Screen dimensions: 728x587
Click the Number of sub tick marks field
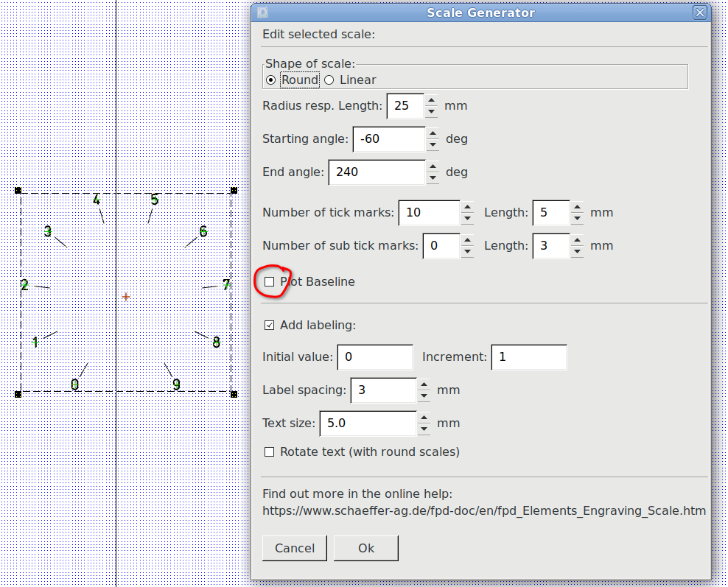[x=441, y=245]
